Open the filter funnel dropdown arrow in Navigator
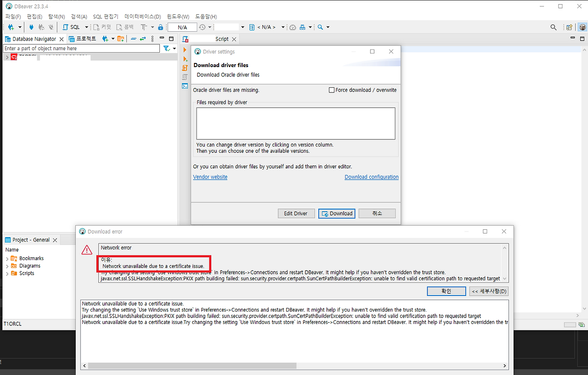This screenshot has height=375, width=588. [175, 49]
